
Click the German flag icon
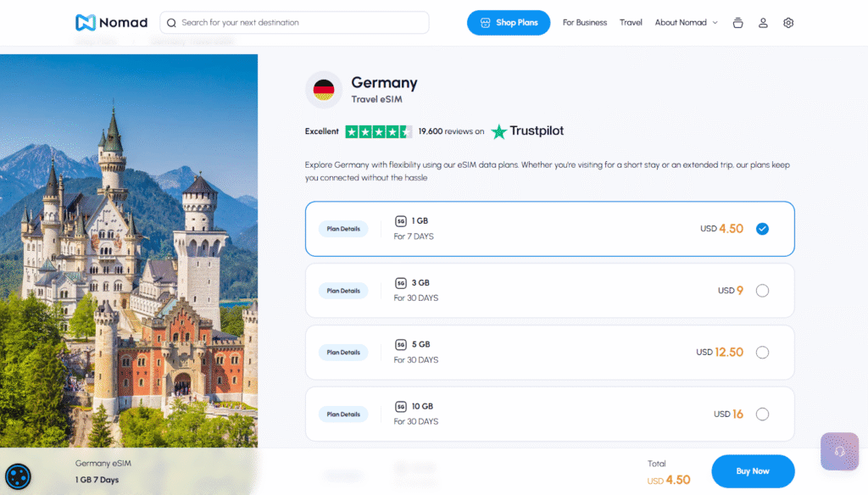point(323,89)
